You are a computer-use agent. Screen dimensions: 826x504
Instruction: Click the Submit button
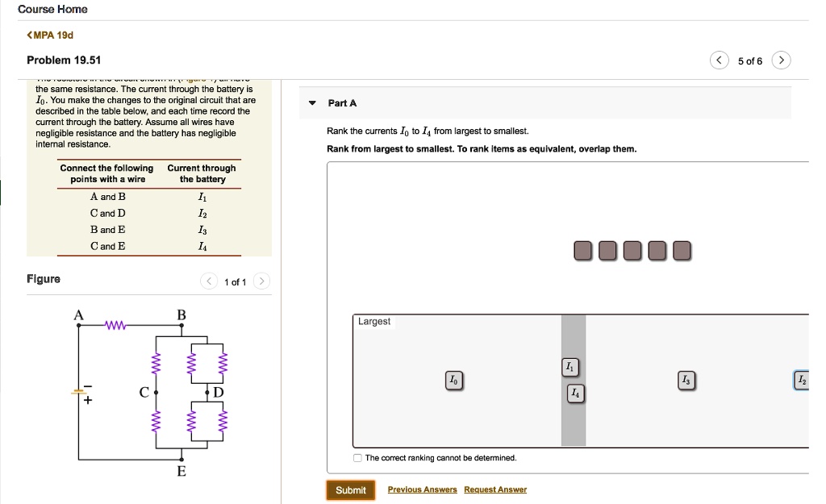[x=350, y=489]
